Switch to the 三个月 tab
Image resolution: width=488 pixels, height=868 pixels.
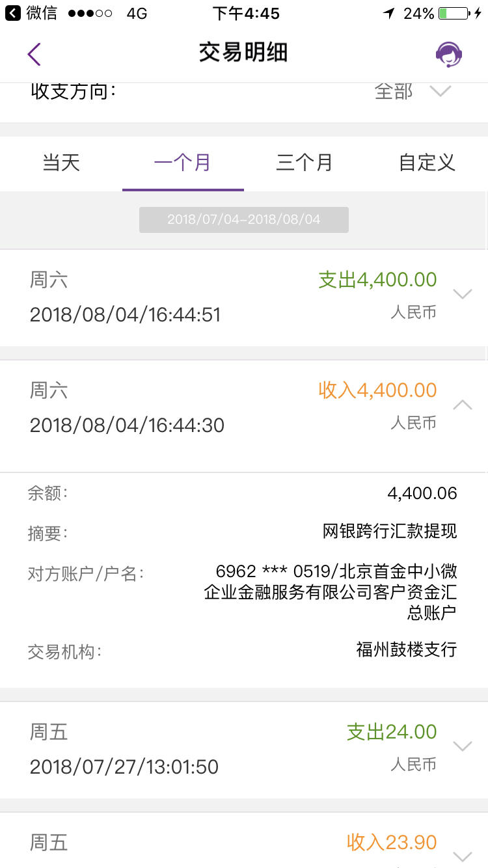(305, 163)
